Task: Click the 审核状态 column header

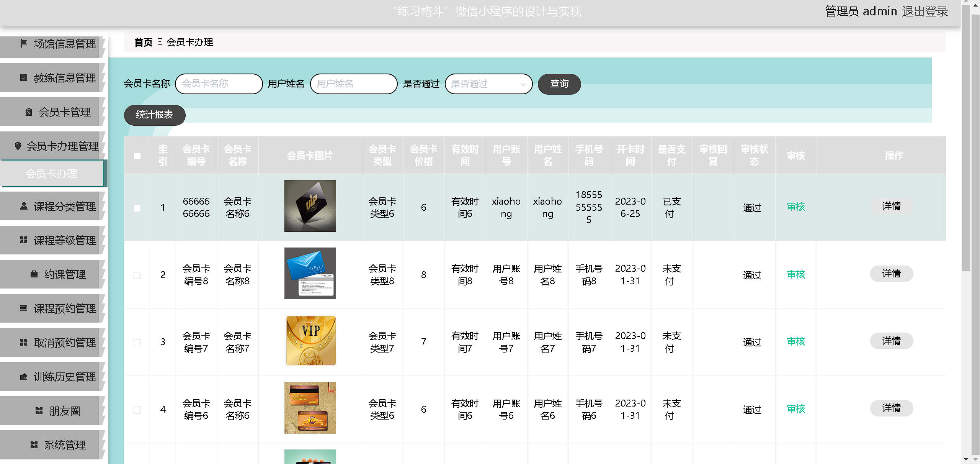Action: point(755,156)
